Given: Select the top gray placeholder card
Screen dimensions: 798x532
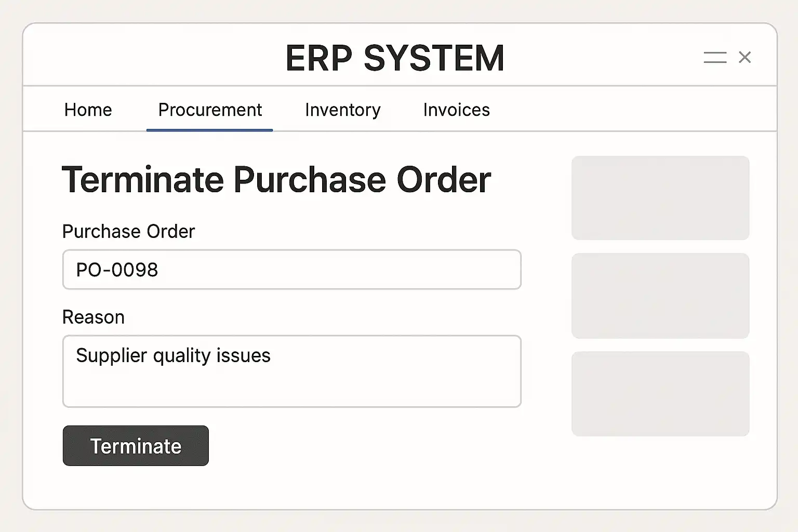Looking at the screenshot, I should point(660,198).
